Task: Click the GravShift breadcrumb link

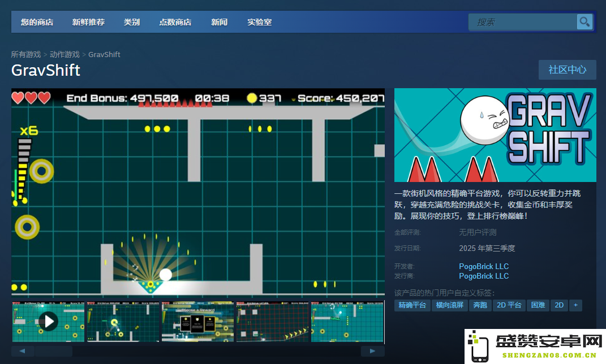Action: coord(104,54)
